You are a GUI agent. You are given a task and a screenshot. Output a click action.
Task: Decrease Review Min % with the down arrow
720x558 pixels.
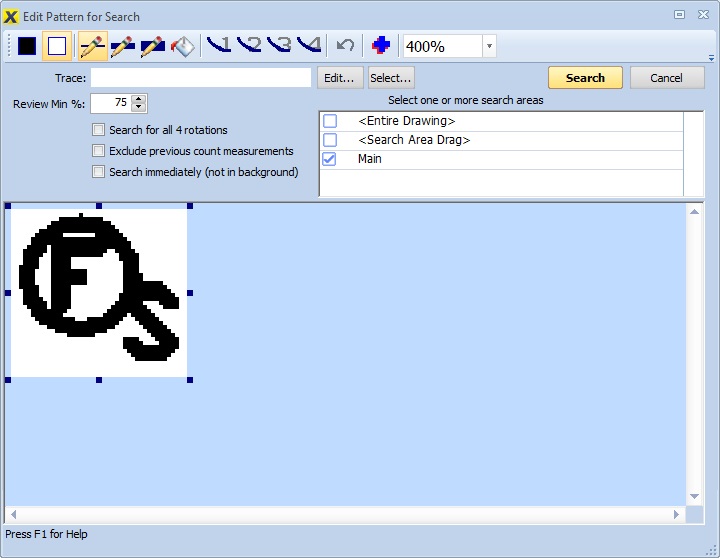pyautogui.click(x=139, y=107)
